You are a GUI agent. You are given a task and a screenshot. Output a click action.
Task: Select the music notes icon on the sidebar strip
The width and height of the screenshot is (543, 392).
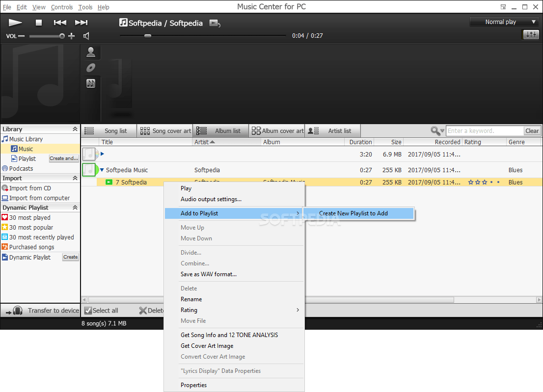tap(91, 83)
